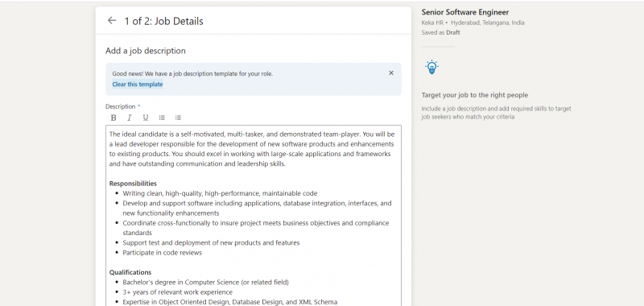Toggle underline formatting in description toolbar
Screen dimensions: 644x306
(146, 118)
